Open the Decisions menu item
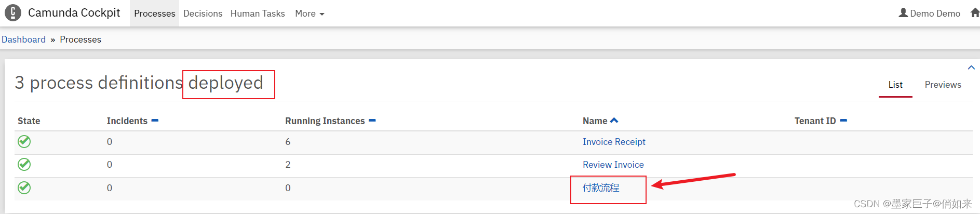Image resolution: width=980 pixels, height=214 pixels. tap(203, 14)
